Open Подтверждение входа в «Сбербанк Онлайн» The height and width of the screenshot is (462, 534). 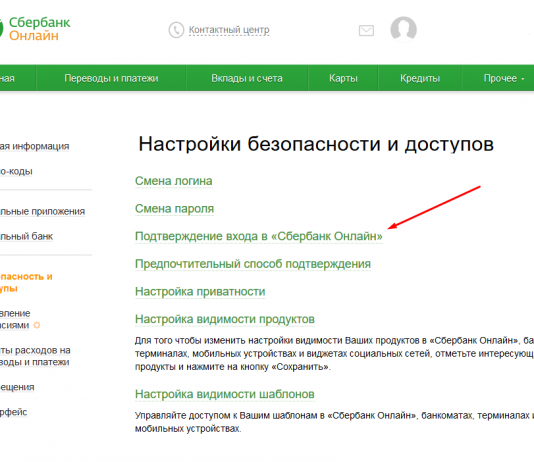click(x=259, y=236)
